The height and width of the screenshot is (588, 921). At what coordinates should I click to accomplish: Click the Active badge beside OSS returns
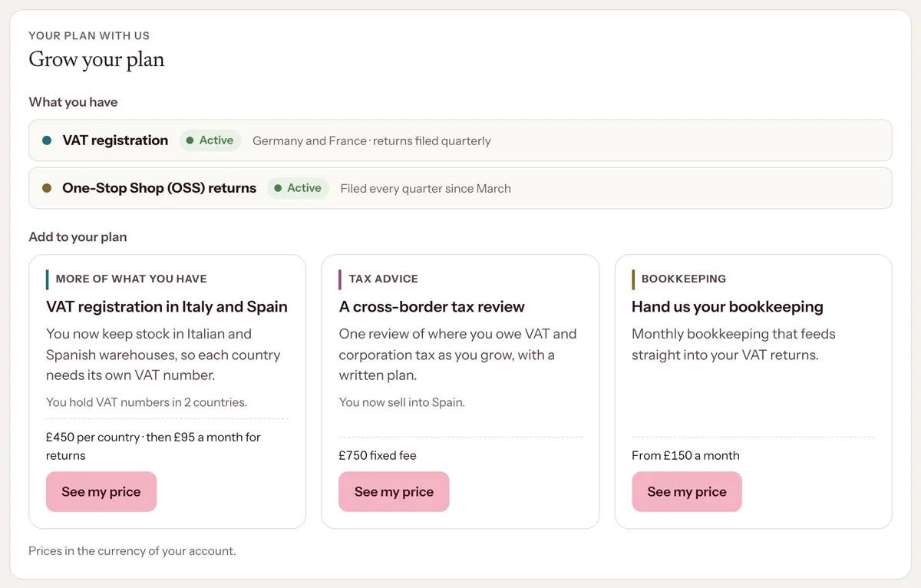298,188
